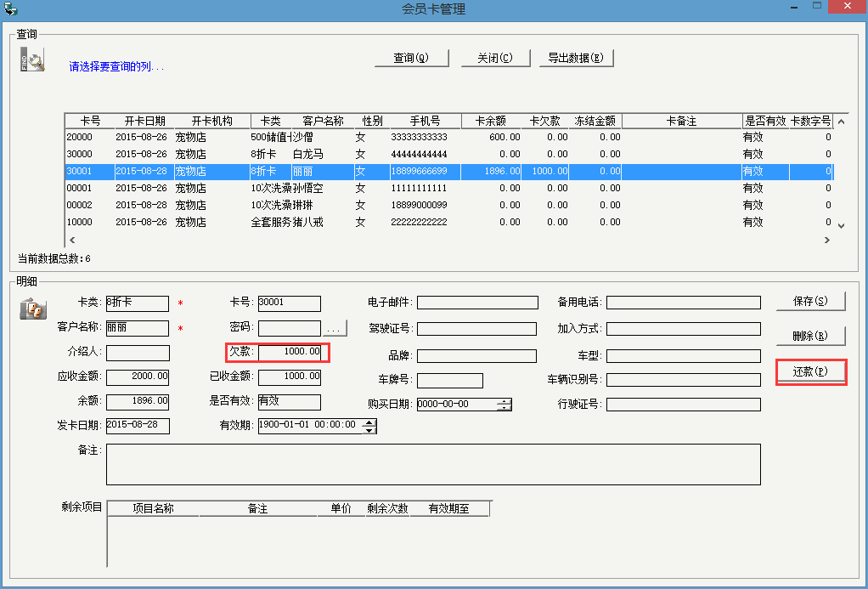
Task: Click the 发卡日期 field
Action: pos(138,426)
